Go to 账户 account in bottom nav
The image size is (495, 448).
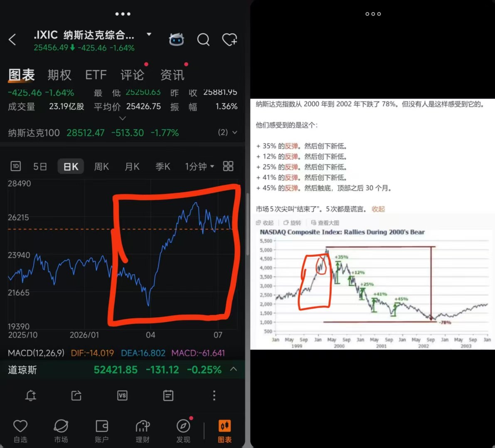coord(102,431)
